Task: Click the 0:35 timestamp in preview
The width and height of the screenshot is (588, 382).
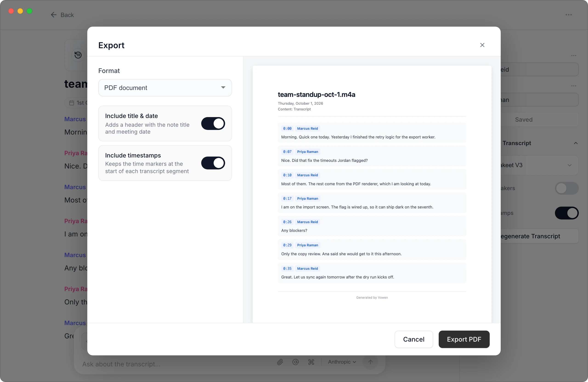Action: click(x=287, y=269)
